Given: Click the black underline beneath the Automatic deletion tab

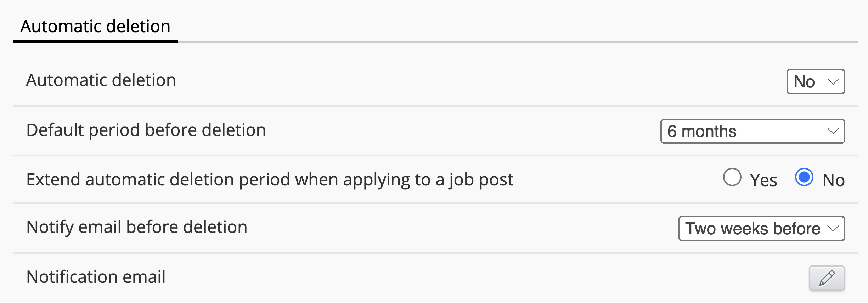Looking at the screenshot, I should [x=95, y=41].
